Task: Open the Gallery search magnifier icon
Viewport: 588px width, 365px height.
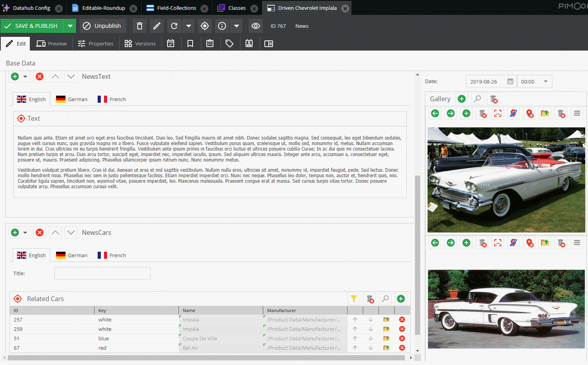Action: point(477,99)
